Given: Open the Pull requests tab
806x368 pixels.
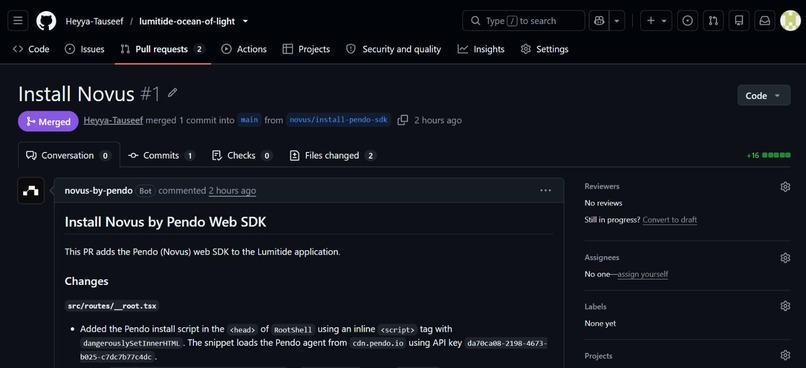Looking at the screenshot, I should coord(162,49).
